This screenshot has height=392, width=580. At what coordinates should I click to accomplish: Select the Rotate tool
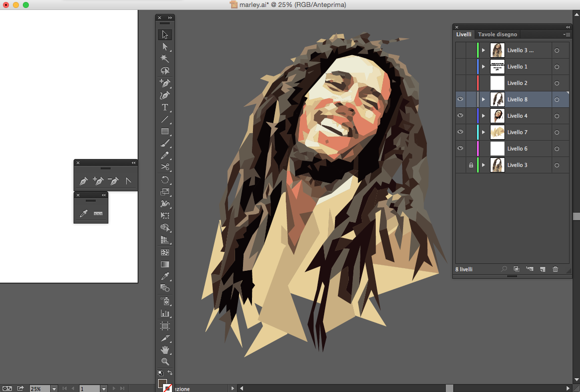pyautogui.click(x=165, y=180)
